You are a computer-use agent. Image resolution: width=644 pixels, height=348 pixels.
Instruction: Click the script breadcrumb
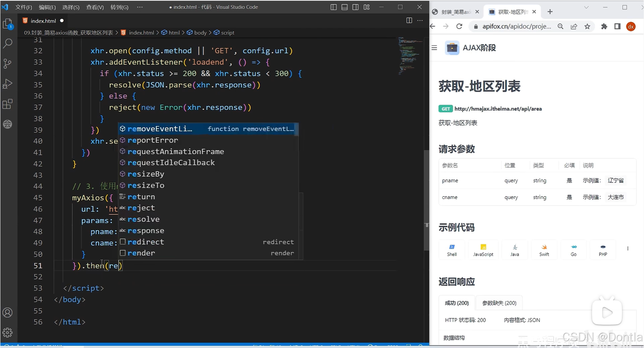coord(224,33)
